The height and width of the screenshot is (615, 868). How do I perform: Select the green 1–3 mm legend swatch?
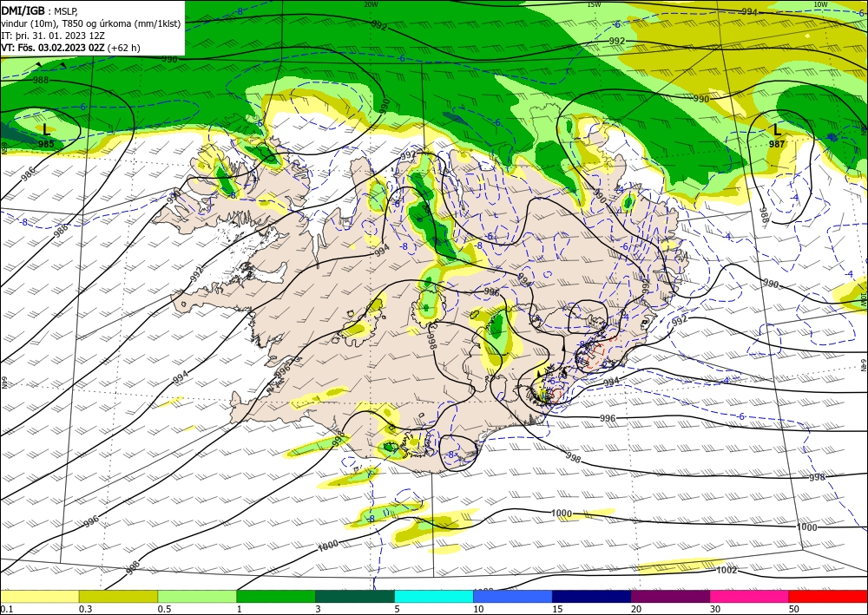[276, 596]
